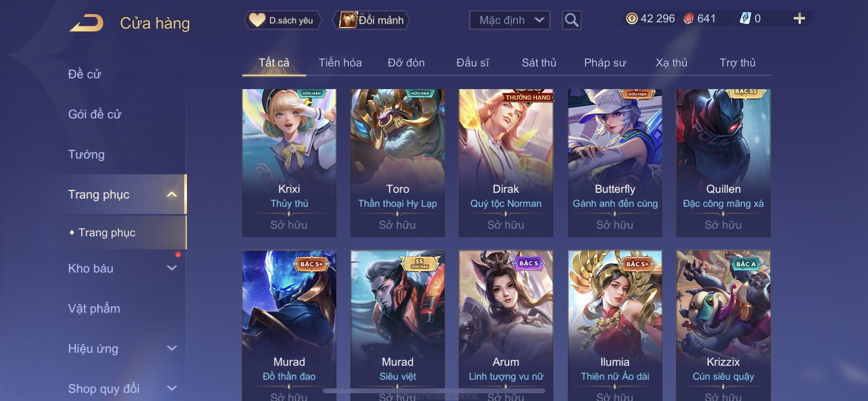Click the Đổi mảnh fragment icon

(x=347, y=20)
